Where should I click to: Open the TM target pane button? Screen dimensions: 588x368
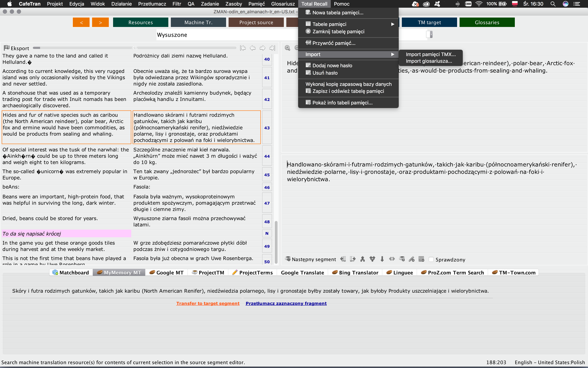pos(429,22)
